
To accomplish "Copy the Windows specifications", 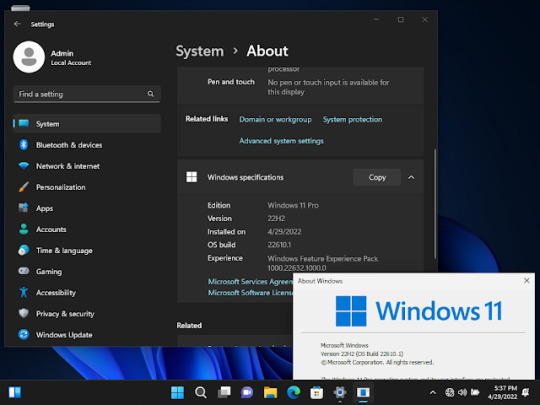I will [377, 177].
